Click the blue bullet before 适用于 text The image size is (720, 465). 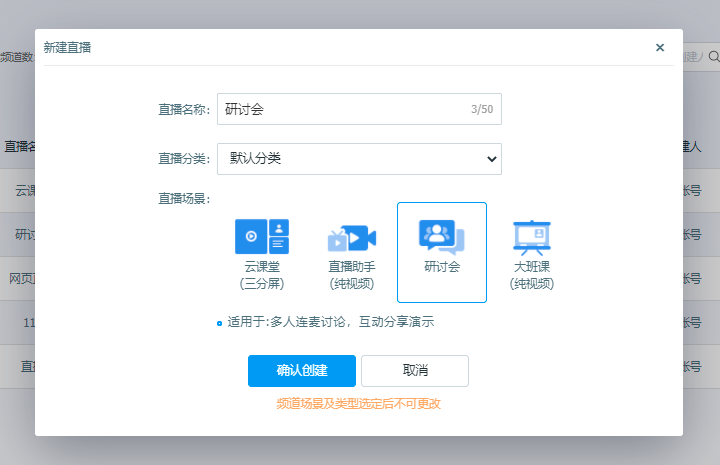(x=219, y=323)
